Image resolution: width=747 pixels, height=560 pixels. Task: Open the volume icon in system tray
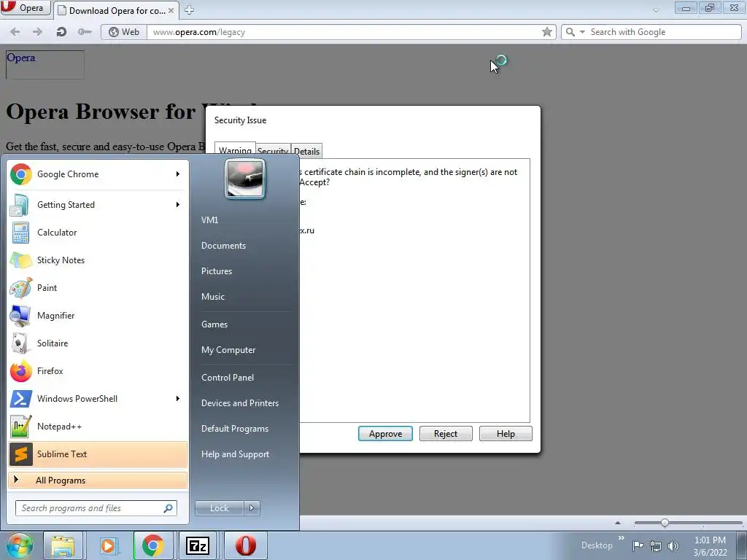coord(673,545)
